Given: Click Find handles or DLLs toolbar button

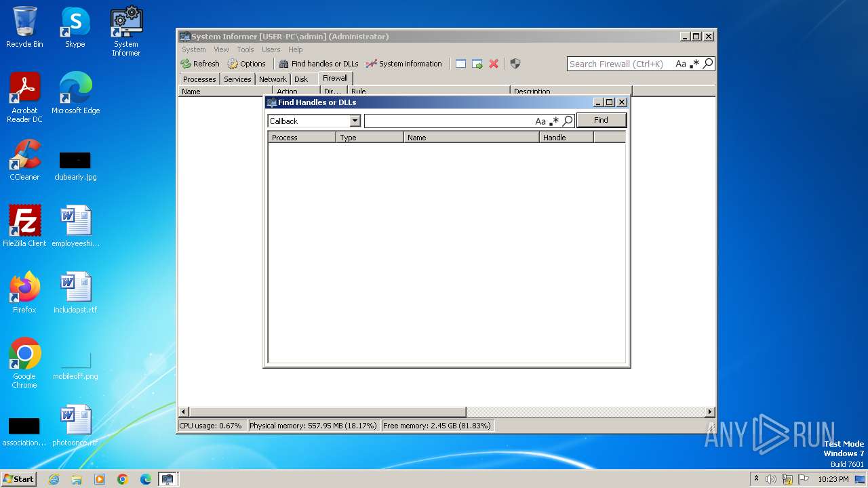Looking at the screenshot, I should click(319, 64).
